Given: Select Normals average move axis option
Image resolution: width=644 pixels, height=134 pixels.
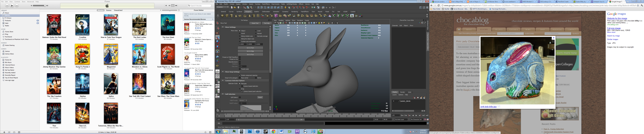Looking at the screenshot, I should (x=256, y=36).
